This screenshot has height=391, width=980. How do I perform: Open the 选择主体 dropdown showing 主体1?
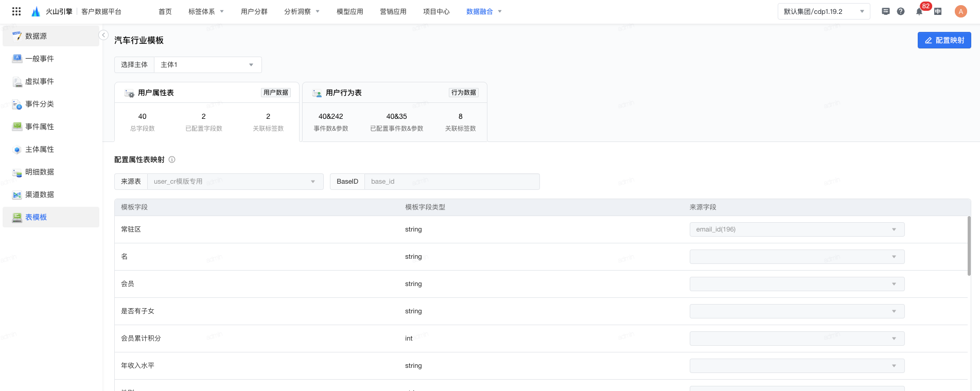[x=208, y=65]
